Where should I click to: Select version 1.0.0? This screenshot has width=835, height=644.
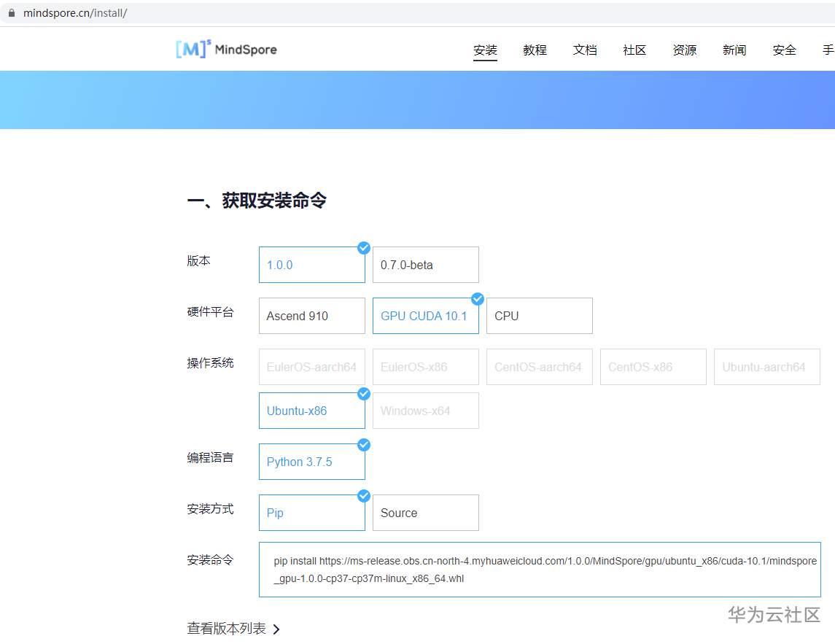312,265
